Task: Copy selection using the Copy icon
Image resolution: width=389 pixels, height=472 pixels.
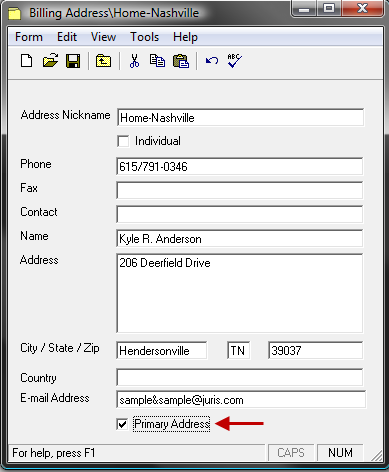Action: 157,61
